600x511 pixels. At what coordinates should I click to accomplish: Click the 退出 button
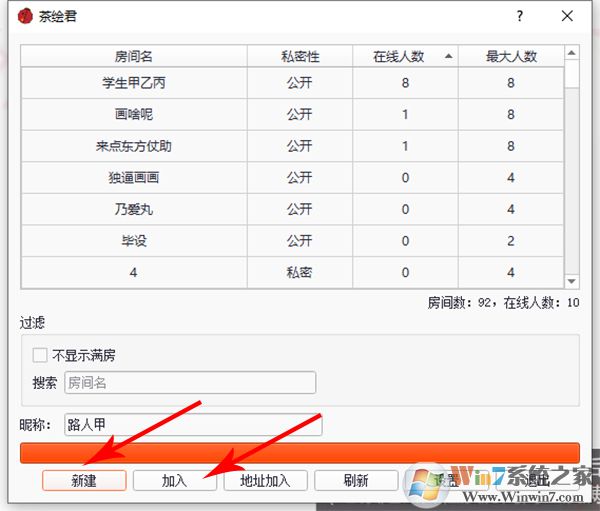(538, 480)
